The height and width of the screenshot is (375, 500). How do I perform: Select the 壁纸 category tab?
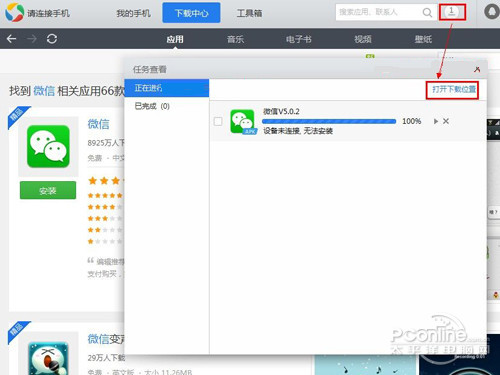pos(423,39)
